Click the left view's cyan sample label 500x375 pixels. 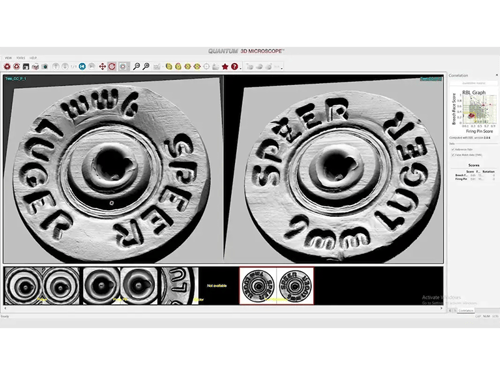pyautogui.click(x=16, y=79)
